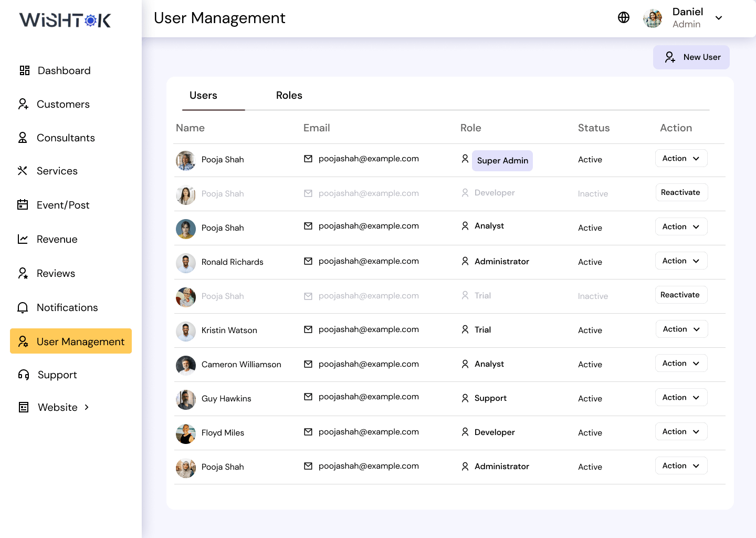Open Action dropdown for Guy Hawkins
The image size is (756, 538).
(681, 398)
